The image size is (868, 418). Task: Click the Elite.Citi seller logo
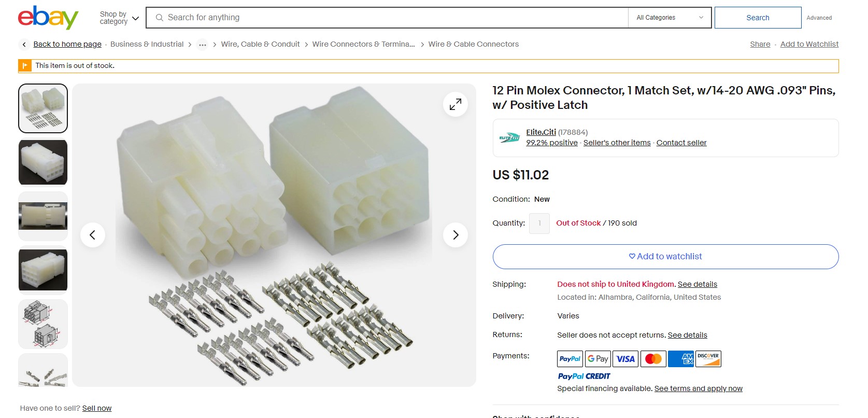point(509,138)
